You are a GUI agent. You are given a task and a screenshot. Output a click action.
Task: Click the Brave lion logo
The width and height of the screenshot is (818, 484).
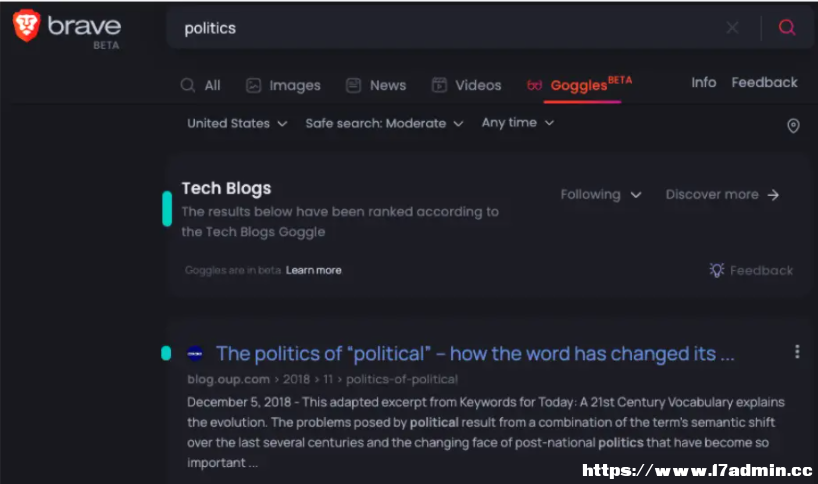pos(27,25)
